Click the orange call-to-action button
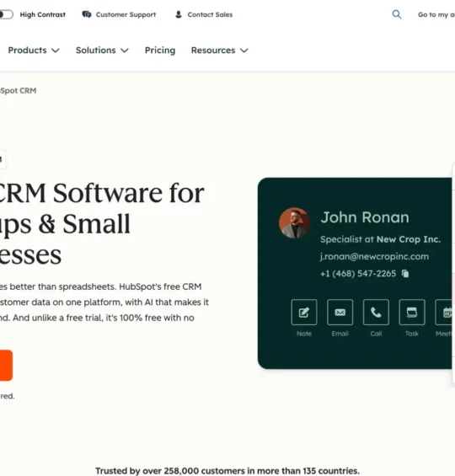 [6, 365]
